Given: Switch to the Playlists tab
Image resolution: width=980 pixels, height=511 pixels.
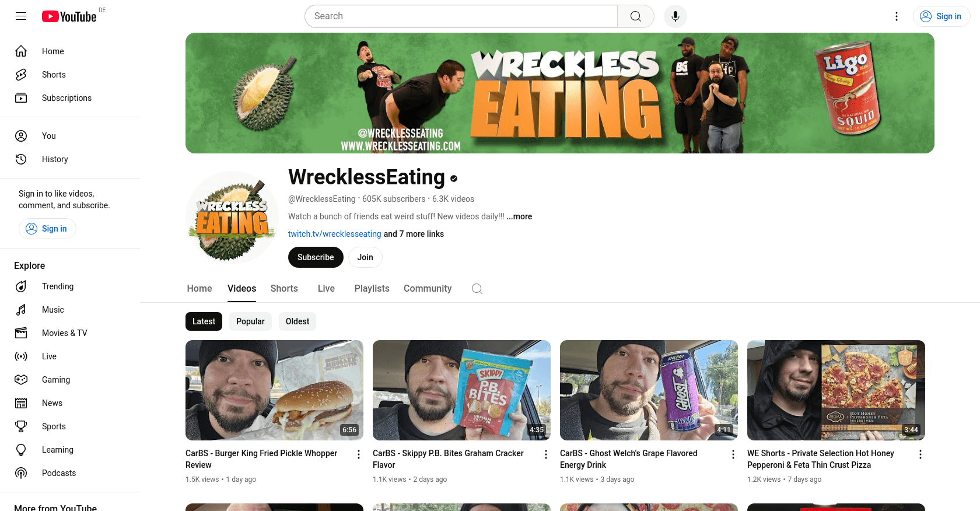Looking at the screenshot, I should [x=372, y=289].
